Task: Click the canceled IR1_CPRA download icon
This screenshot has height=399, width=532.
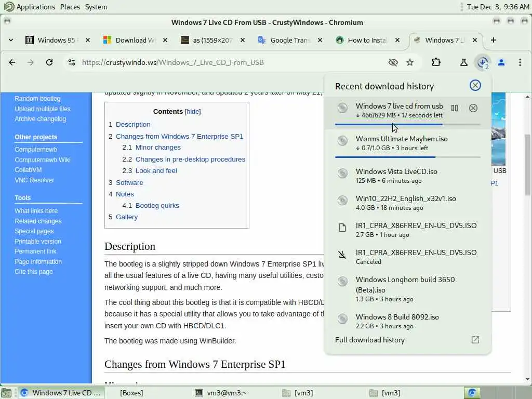Action: [x=342, y=255]
